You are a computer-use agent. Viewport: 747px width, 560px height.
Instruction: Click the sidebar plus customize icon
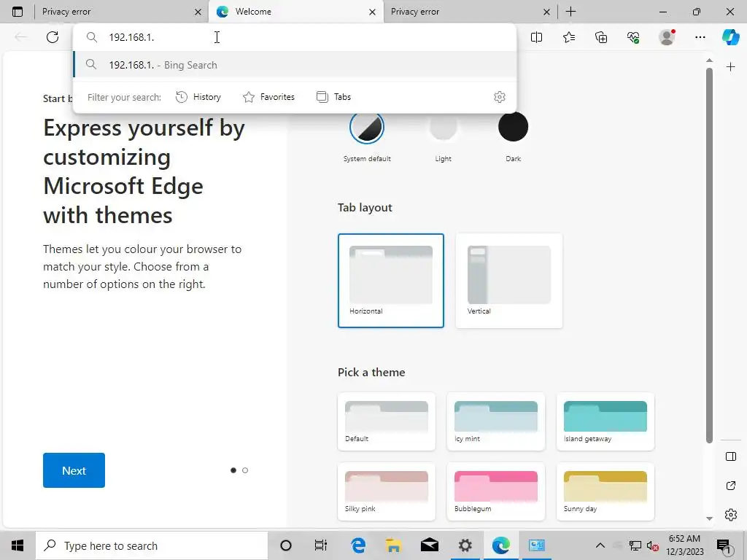[x=730, y=66]
